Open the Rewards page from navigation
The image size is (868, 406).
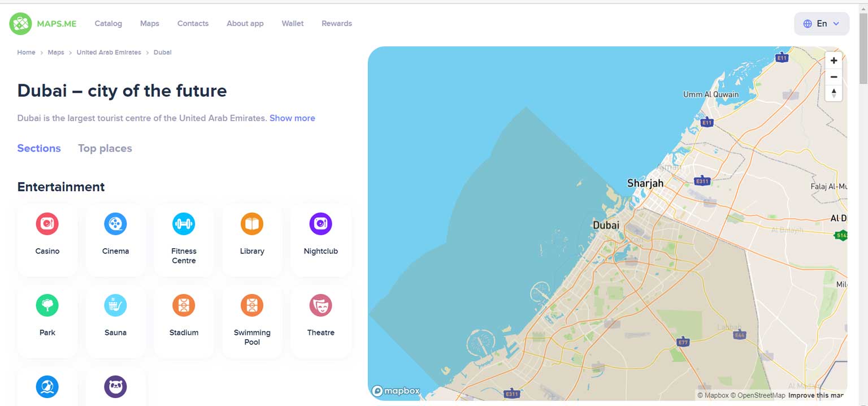[336, 23]
